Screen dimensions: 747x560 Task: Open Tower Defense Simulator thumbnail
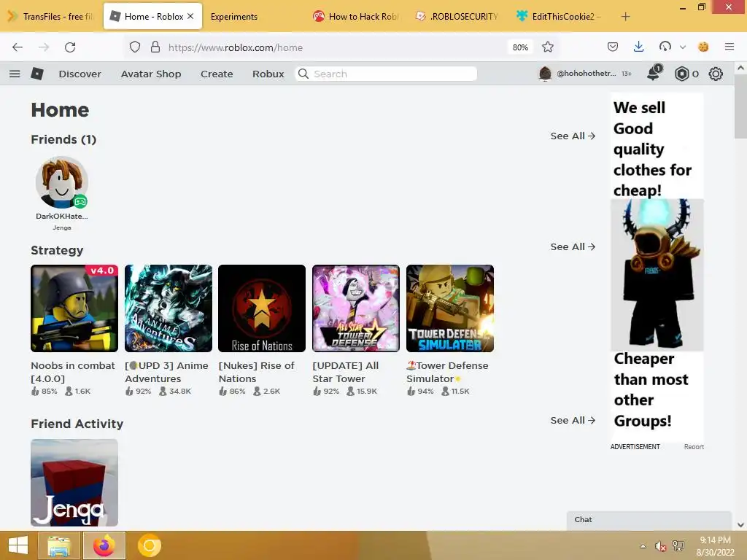click(x=450, y=308)
